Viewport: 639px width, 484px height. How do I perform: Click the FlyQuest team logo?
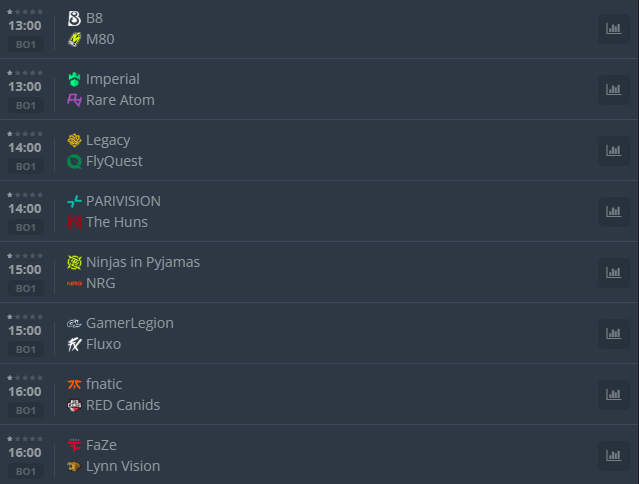pyautogui.click(x=74, y=161)
